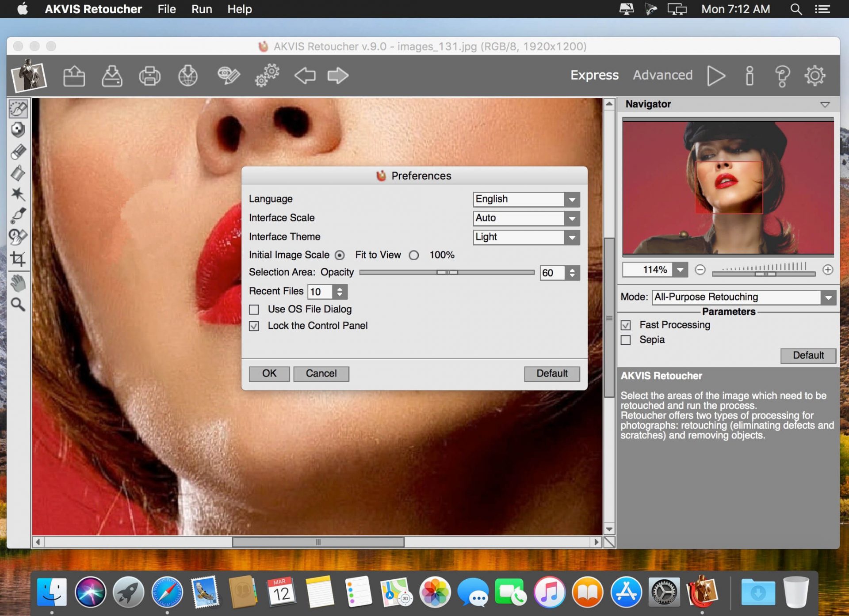Click the Selection Area Opacity slider
The height and width of the screenshot is (616, 849).
coord(447,273)
